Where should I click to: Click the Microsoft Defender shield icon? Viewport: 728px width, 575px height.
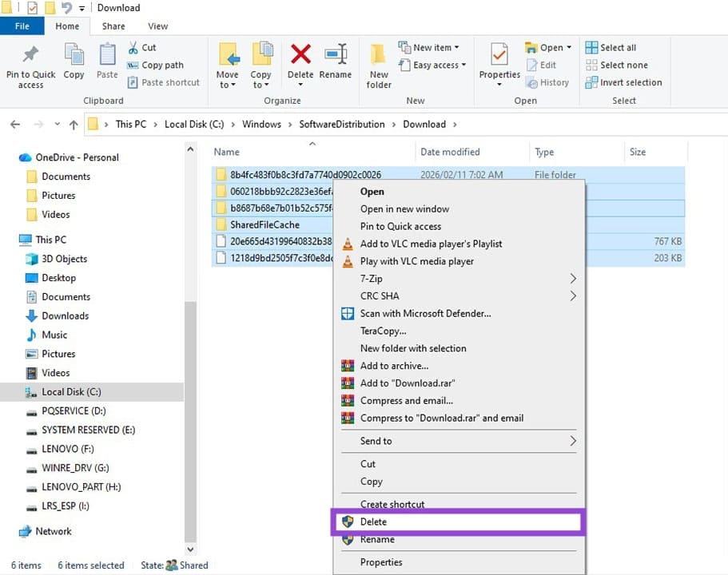346,313
